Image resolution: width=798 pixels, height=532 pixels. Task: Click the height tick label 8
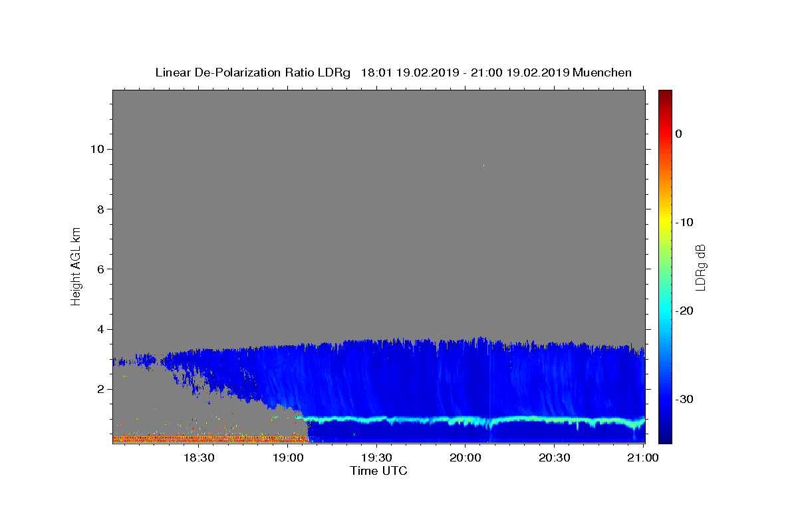tap(100, 209)
